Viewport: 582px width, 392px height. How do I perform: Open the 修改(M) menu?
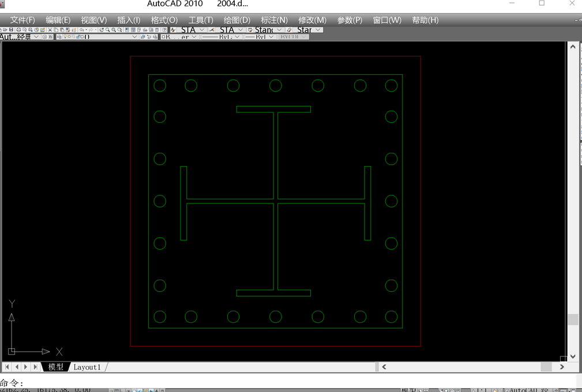click(312, 20)
